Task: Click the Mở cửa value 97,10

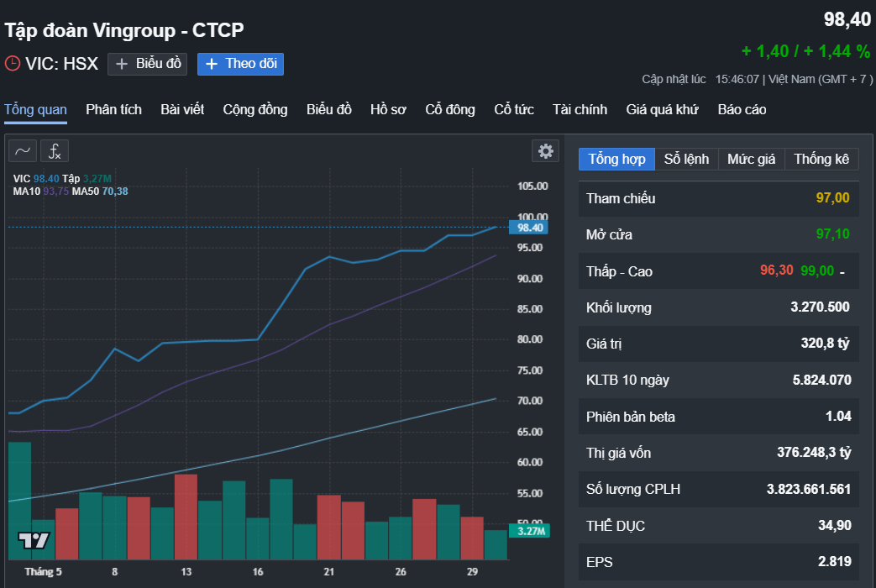Action: [832, 234]
